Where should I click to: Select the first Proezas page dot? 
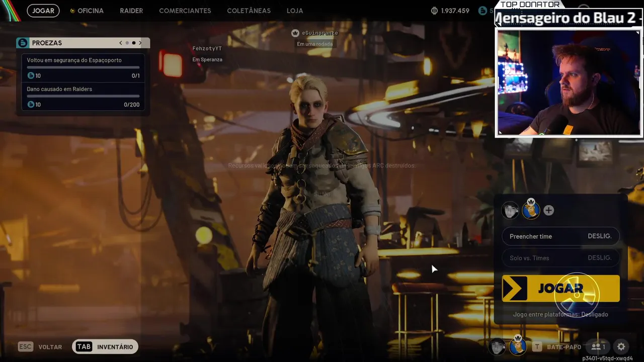coord(127,43)
